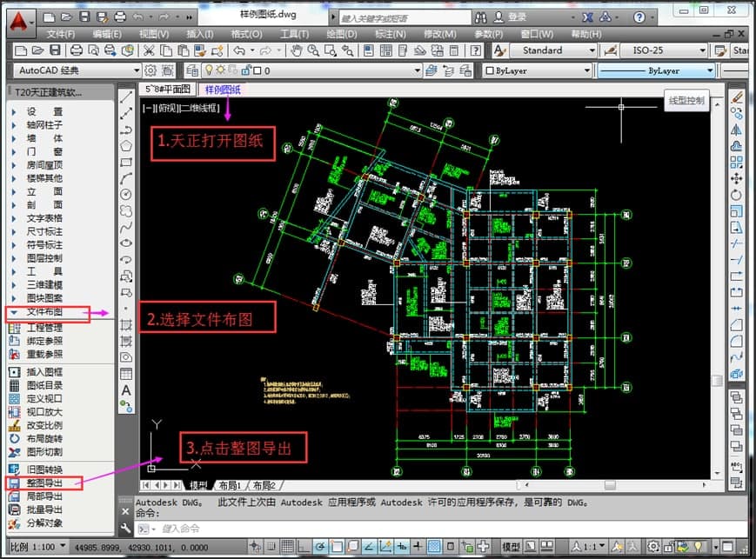The height and width of the screenshot is (559, 756).
Task: Select the Text (A) draw tool
Action: [126, 390]
